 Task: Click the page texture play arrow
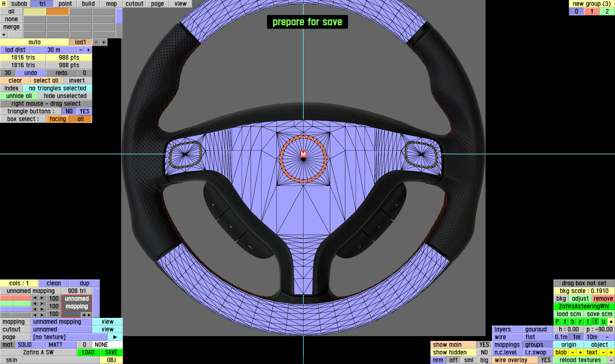(115, 337)
